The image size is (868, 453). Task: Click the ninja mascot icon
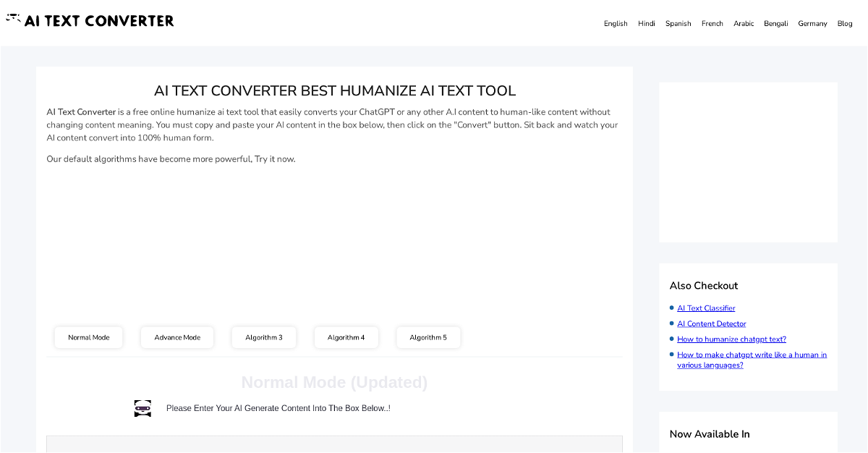click(142, 408)
